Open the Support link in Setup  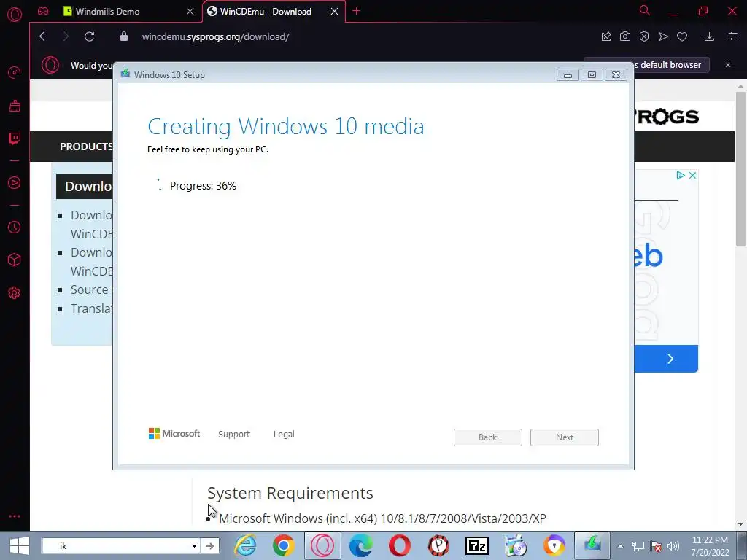click(x=234, y=435)
